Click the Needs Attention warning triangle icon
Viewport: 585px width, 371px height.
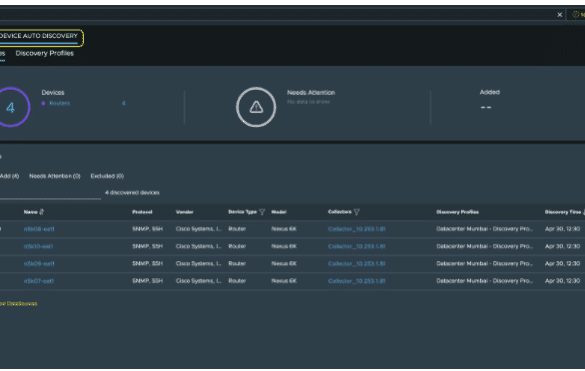pyautogui.click(x=256, y=107)
